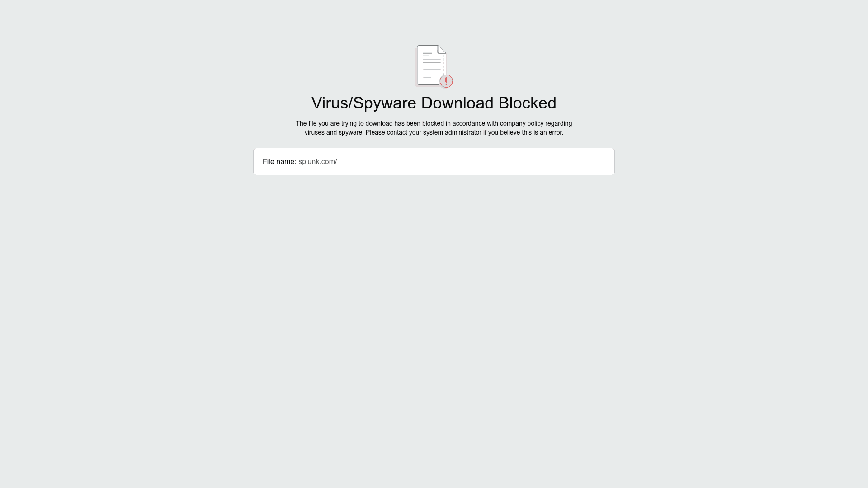Click the text lines inside the document icon
The width and height of the screenshot is (868, 488).
[431, 66]
